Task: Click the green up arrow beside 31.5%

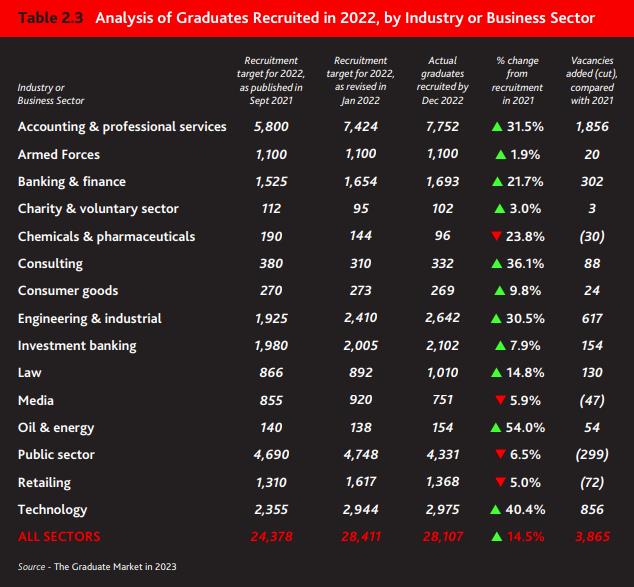Action: pyautogui.click(x=497, y=127)
